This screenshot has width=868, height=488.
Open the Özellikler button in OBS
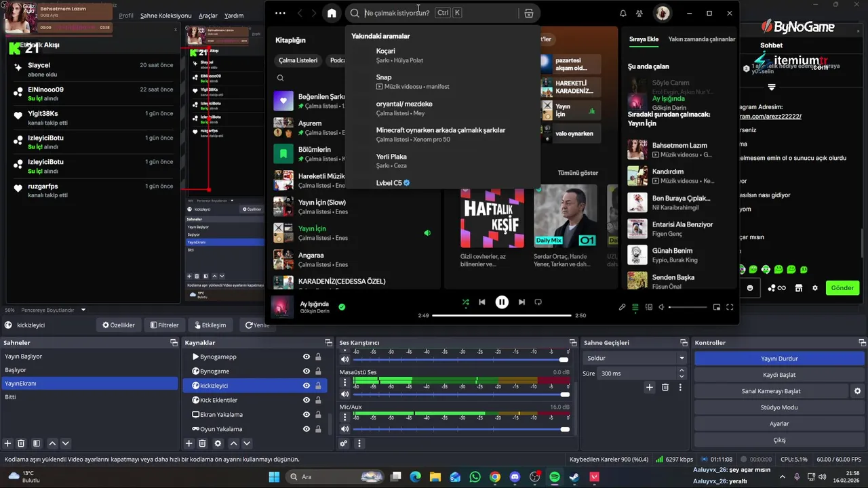(119, 325)
